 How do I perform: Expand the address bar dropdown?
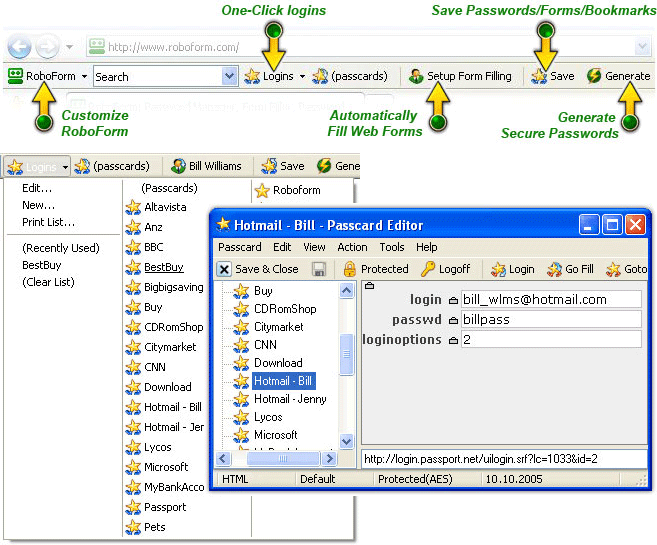(x=642, y=47)
